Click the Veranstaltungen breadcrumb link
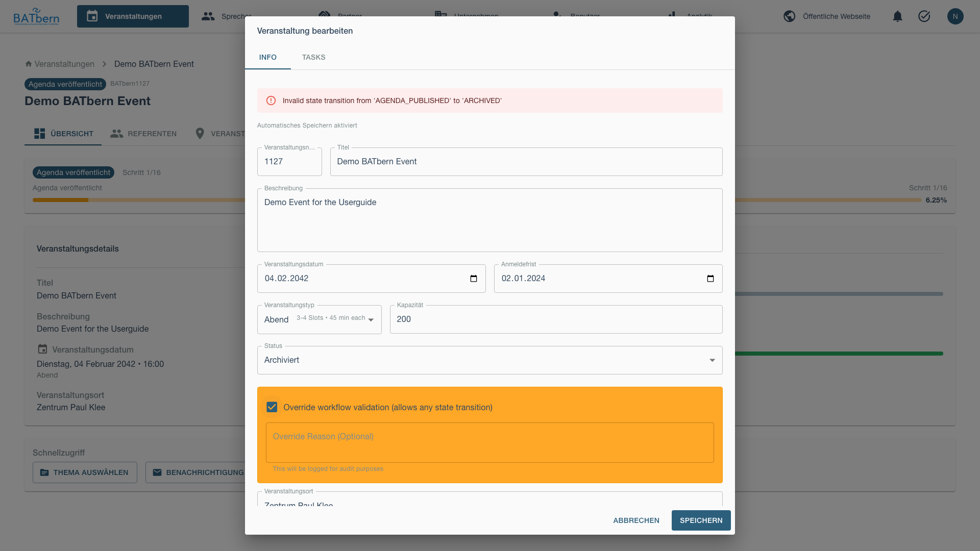 (x=64, y=64)
